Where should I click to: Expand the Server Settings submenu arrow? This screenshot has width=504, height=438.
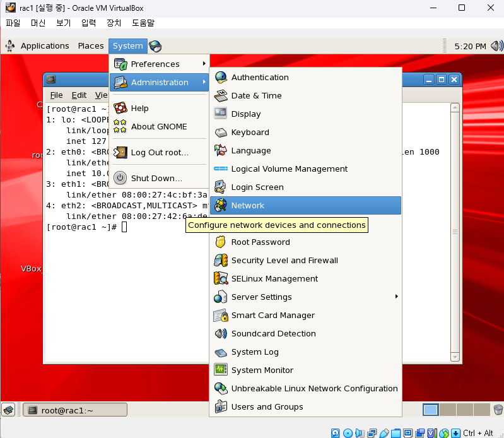(397, 297)
